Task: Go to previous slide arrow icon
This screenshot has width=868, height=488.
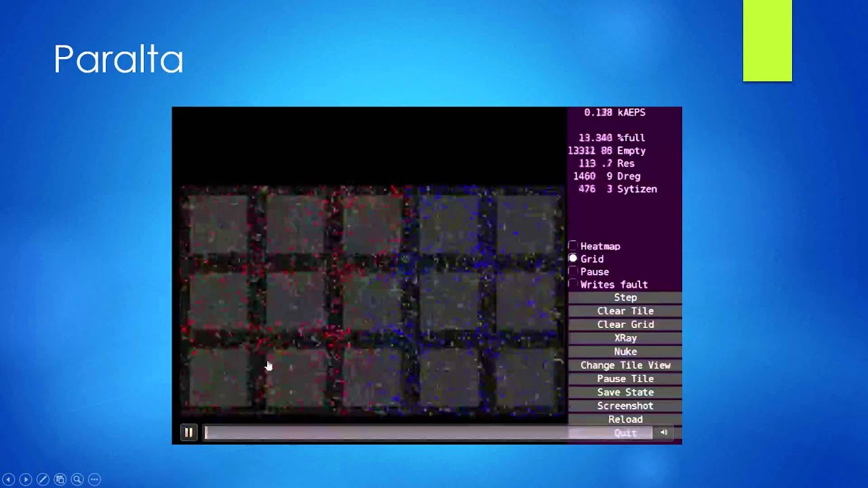Action: click(x=9, y=479)
